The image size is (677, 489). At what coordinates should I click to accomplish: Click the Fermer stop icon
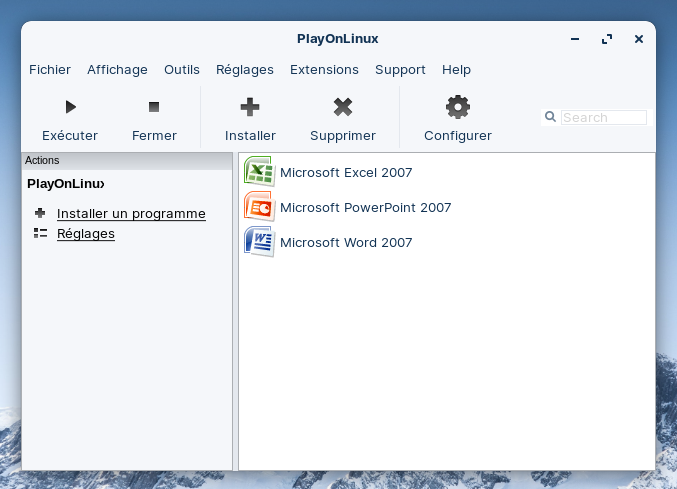154,107
